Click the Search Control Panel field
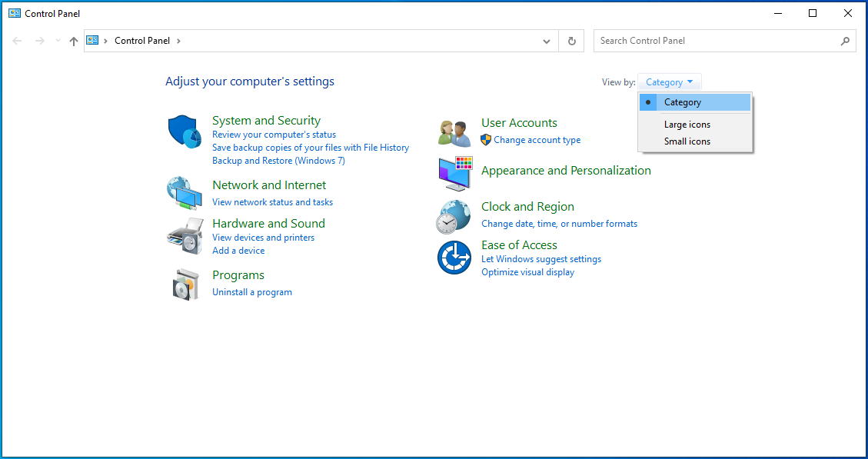 pos(715,41)
